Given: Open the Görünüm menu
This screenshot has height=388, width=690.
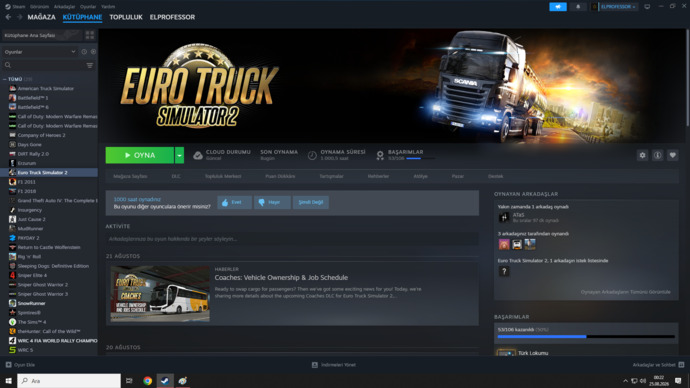Looking at the screenshot, I should pos(39,7).
